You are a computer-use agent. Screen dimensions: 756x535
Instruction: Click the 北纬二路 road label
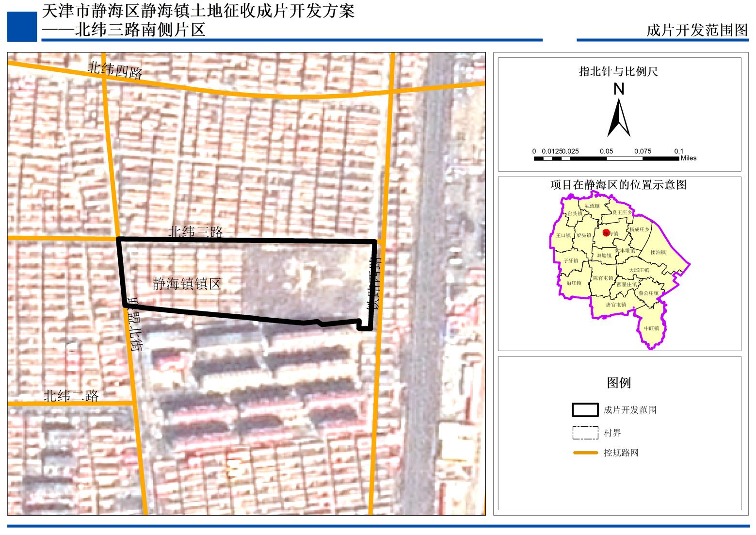point(71,396)
